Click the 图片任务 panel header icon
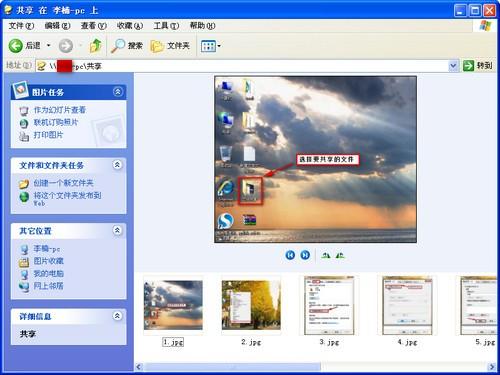 click(x=20, y=89)
